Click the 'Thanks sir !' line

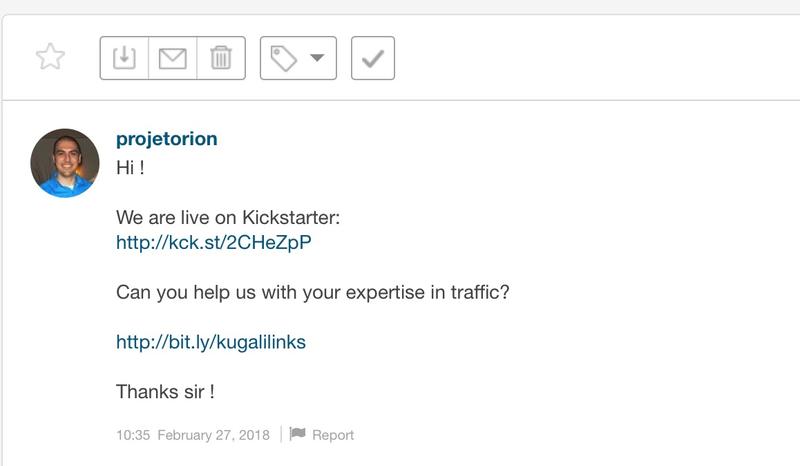pos(165,391)
